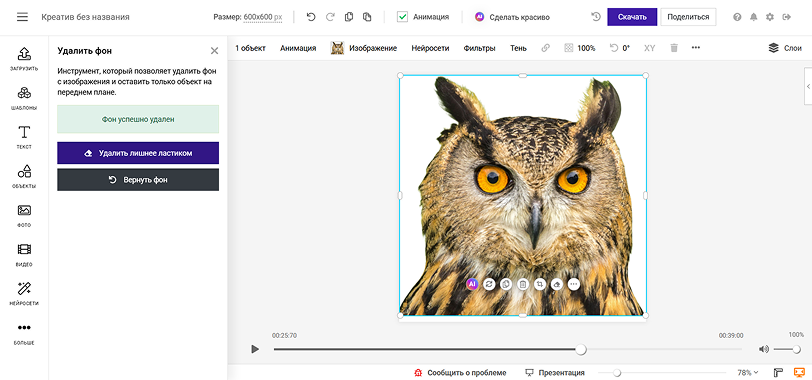Replace image using floating swap icon

(x=489, y=284)
